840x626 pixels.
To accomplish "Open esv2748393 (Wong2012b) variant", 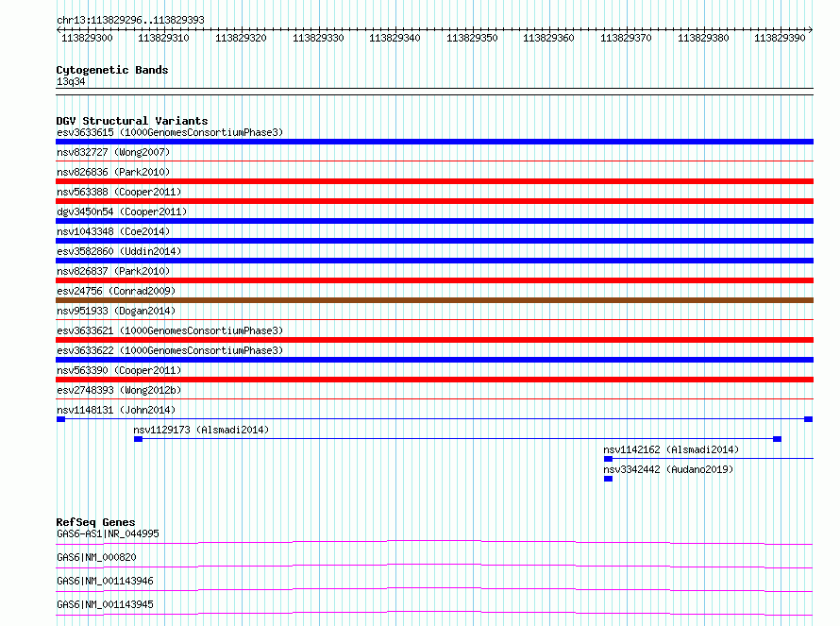I will point(119,390).
